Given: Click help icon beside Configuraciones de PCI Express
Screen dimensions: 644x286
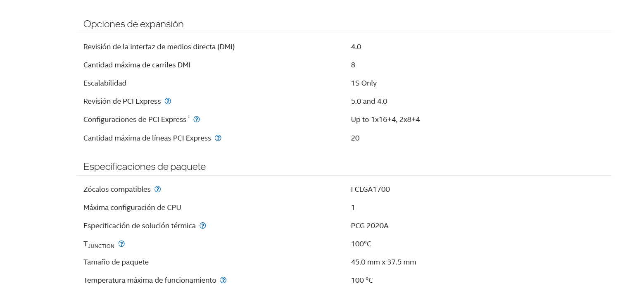Looking at the screenshot, I should (197, 119).
